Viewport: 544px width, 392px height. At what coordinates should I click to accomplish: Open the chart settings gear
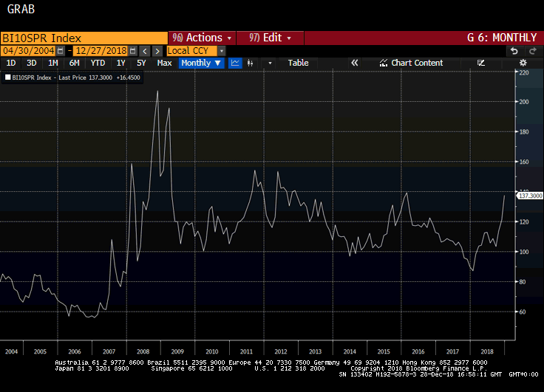coord(523,63)
